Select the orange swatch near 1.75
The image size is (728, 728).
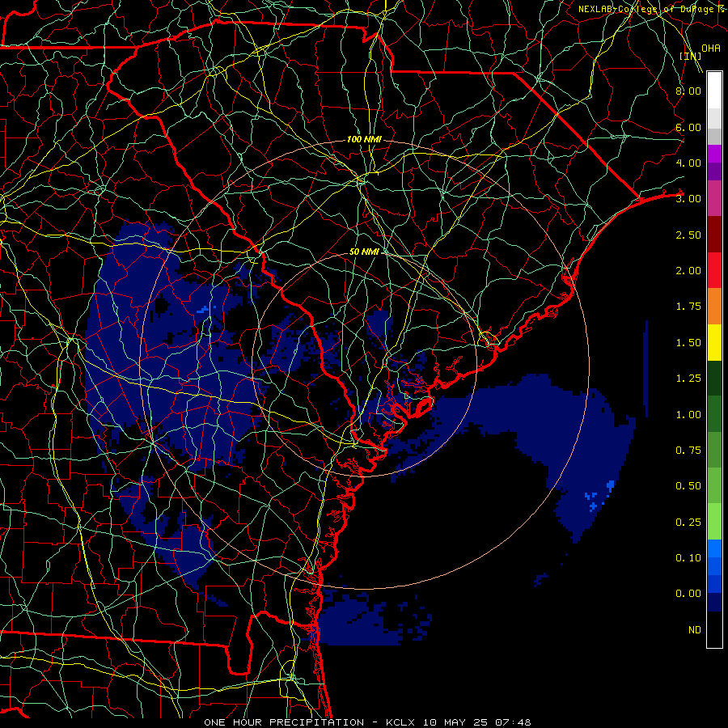(x=714, y=307)
